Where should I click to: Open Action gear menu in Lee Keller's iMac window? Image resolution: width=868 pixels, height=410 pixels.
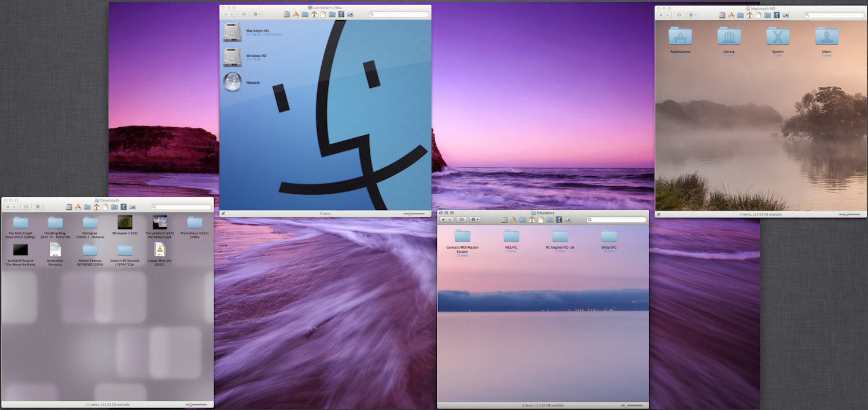pos(257,14)
